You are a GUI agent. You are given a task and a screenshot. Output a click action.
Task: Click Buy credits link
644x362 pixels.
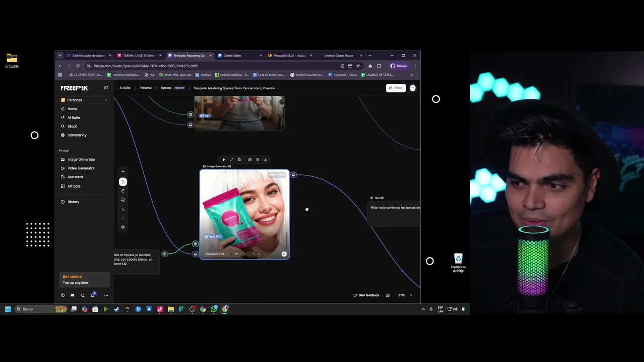72,276
